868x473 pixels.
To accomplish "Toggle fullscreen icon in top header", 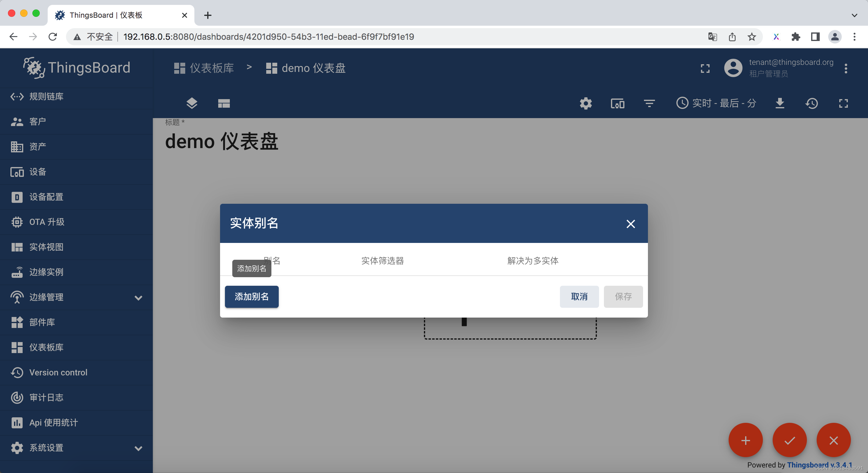I will (x=705, y=69).
